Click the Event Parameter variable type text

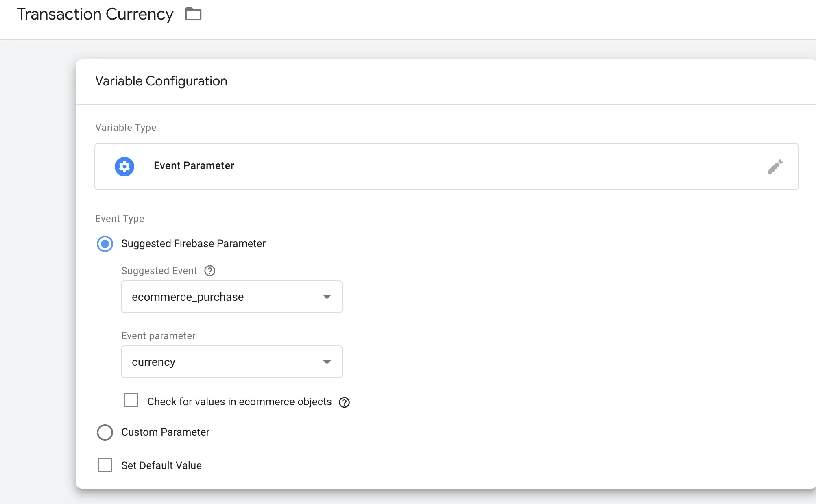click(194, 166)
